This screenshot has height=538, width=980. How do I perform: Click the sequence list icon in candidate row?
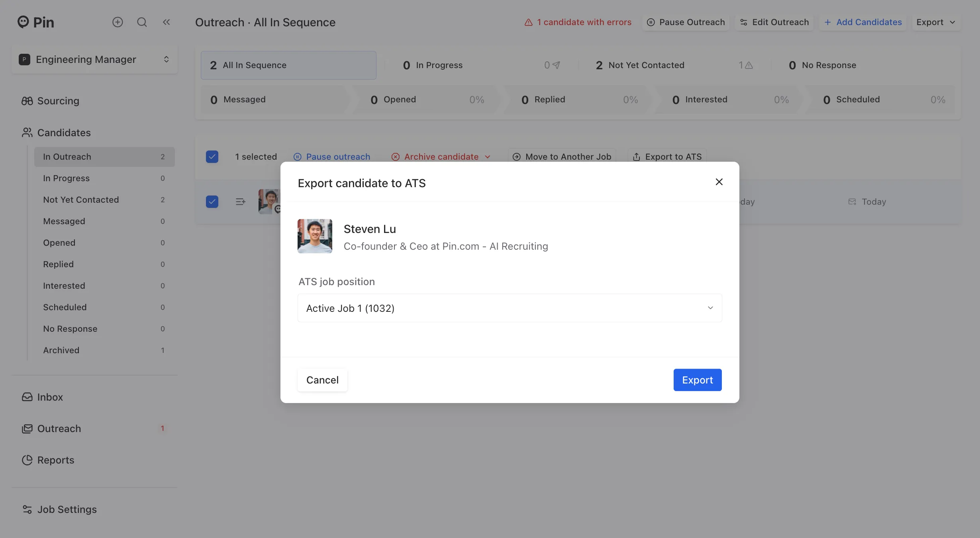tap(240, 202)
